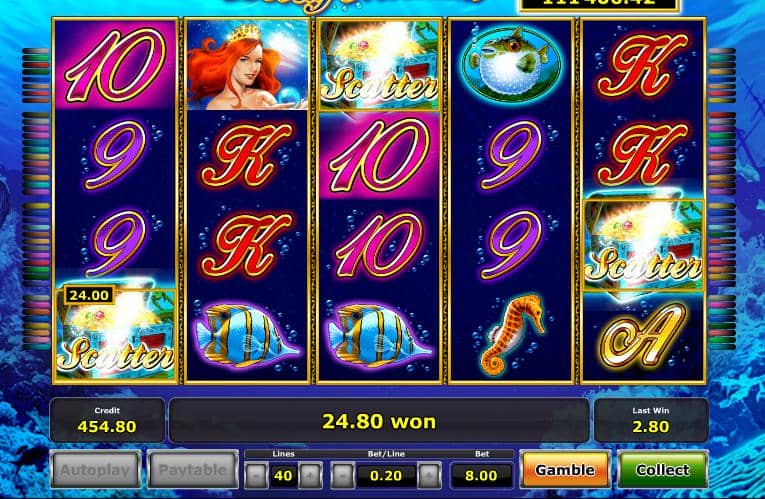Click the golden A symbol on reel five
This screenshot has width=765, height=499.
coord(643,335)
